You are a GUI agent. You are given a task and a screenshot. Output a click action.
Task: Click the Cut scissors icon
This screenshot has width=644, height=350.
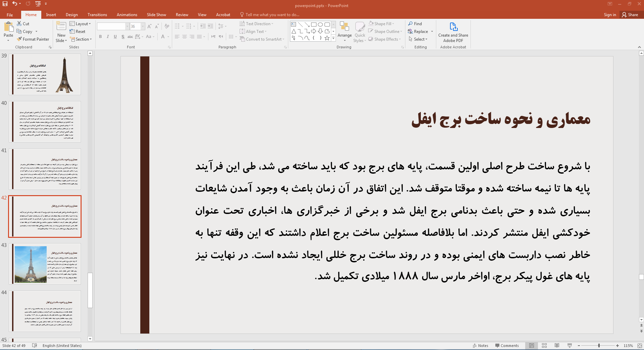19,24
